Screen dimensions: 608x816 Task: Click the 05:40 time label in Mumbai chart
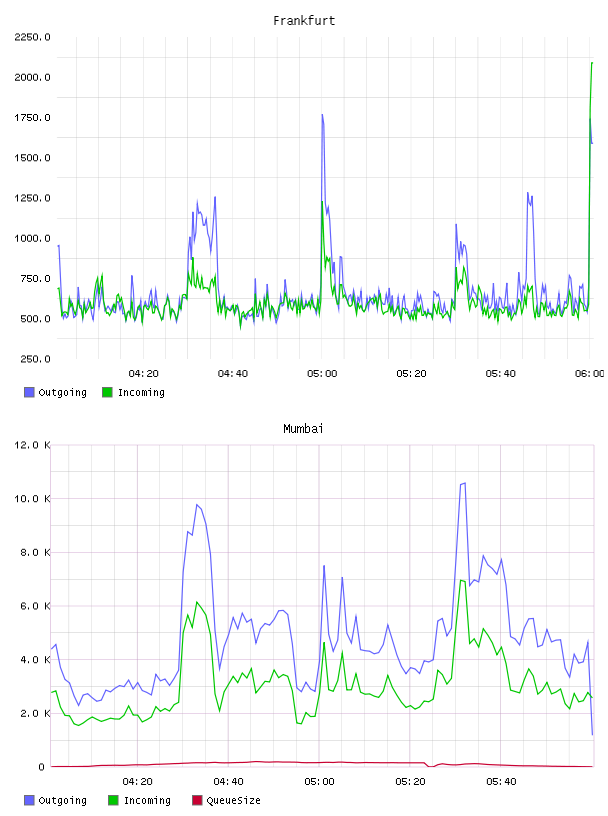coord(501,782)
